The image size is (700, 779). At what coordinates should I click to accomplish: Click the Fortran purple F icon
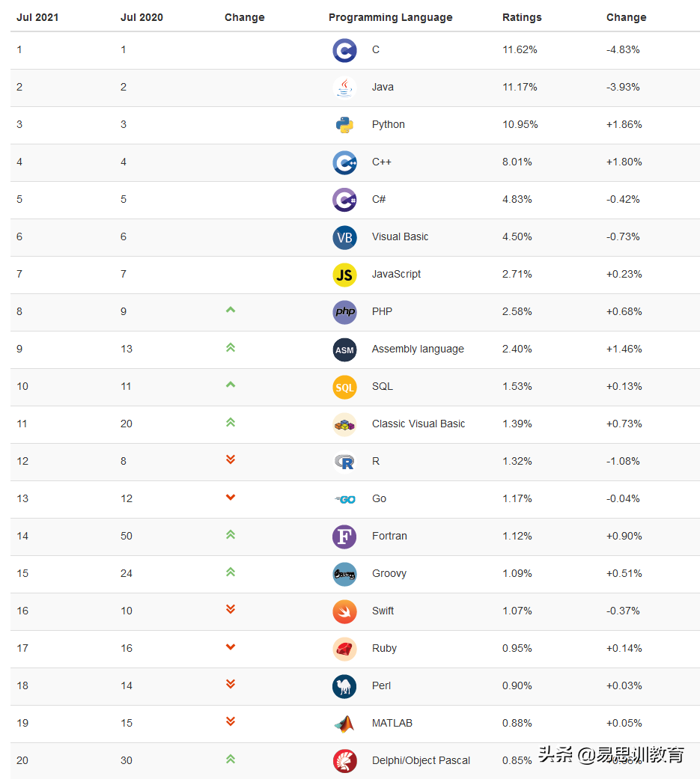pos(344,537)
